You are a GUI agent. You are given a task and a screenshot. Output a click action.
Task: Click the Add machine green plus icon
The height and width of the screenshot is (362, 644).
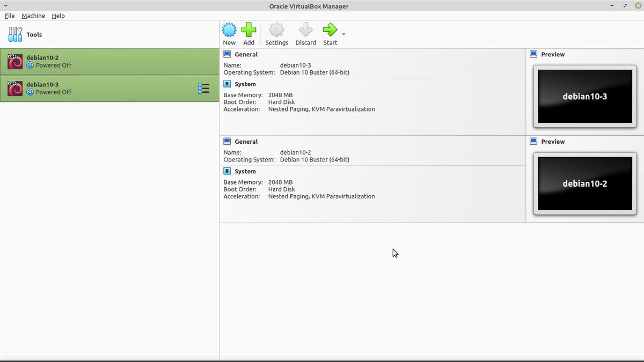(x=248, y=29)
